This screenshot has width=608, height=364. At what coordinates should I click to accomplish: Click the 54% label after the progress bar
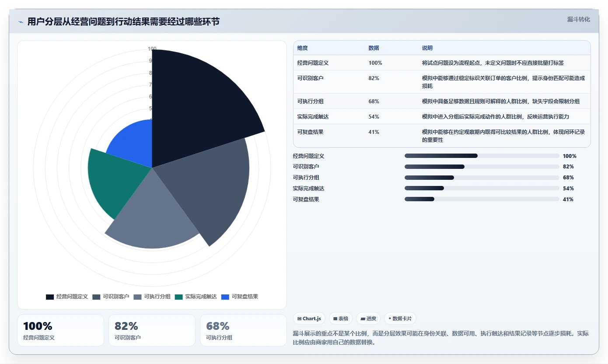[x=568, y=188]
